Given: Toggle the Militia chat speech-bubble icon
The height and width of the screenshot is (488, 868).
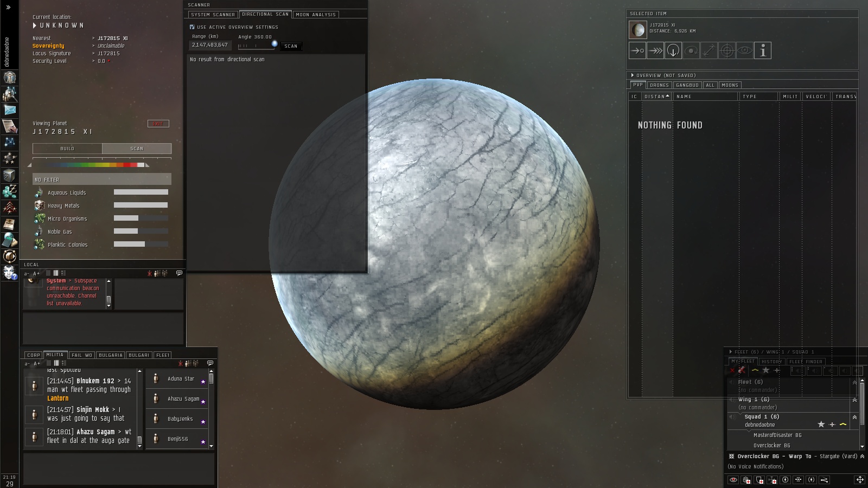Looking at the screenshot, I should (x=210, y=363).
